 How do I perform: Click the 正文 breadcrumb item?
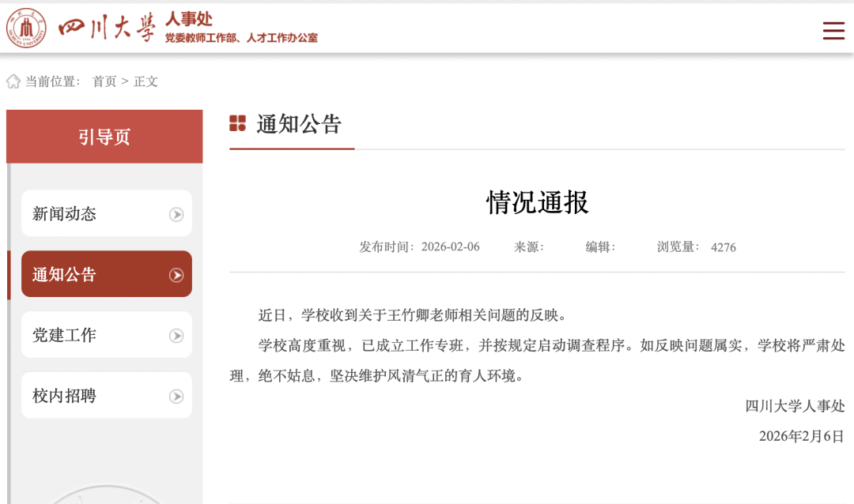tap(145, 81)
